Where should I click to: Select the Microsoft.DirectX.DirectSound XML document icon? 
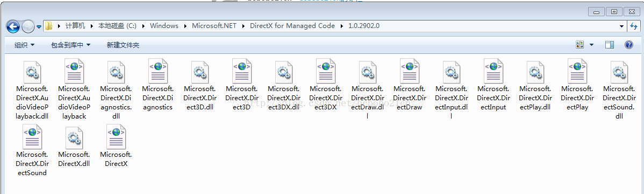tap(32, 137)
